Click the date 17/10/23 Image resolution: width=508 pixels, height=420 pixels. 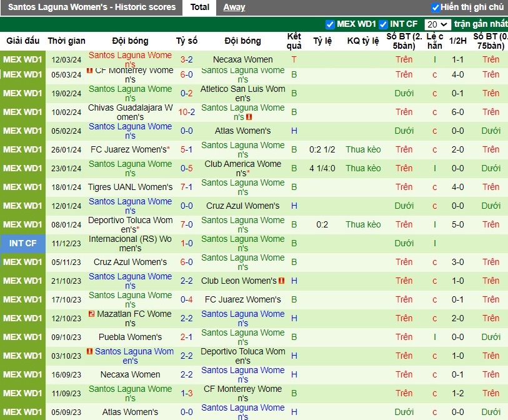(66, 299)
